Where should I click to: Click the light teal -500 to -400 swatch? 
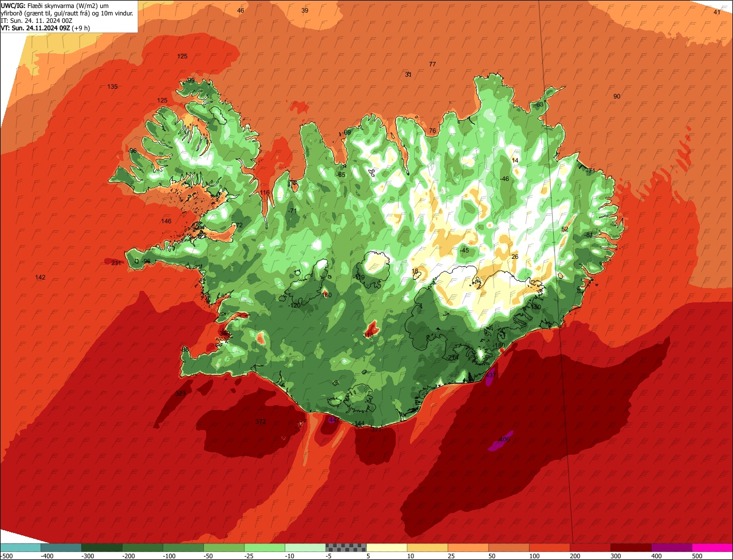(x=20, y=547)
